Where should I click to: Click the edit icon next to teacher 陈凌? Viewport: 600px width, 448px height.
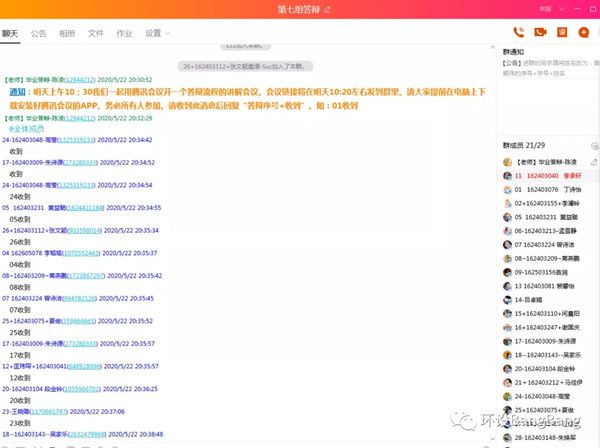click(x=594, y=160)
